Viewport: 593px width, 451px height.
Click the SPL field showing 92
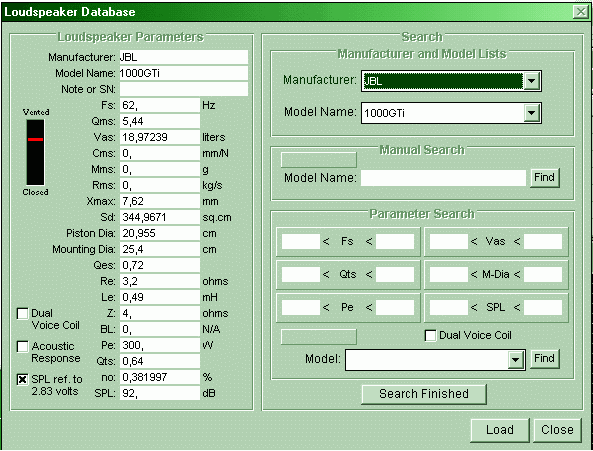click(160, 393)
